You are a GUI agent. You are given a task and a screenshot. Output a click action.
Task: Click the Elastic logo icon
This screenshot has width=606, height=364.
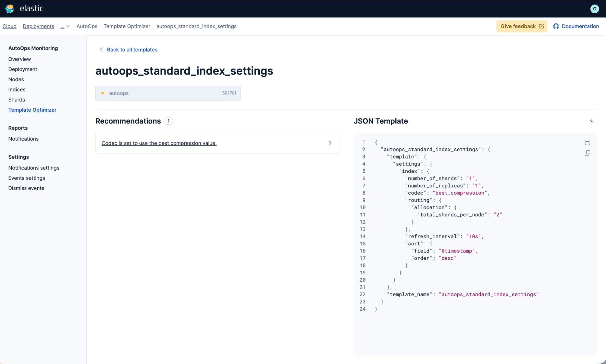[10, 8]
